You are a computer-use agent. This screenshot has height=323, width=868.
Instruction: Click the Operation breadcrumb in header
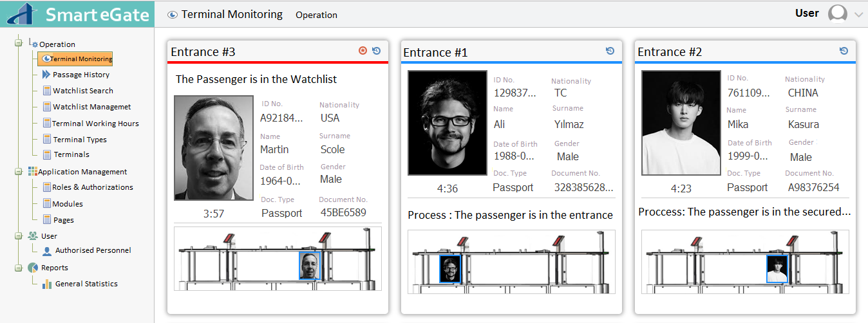coord(316,15)
